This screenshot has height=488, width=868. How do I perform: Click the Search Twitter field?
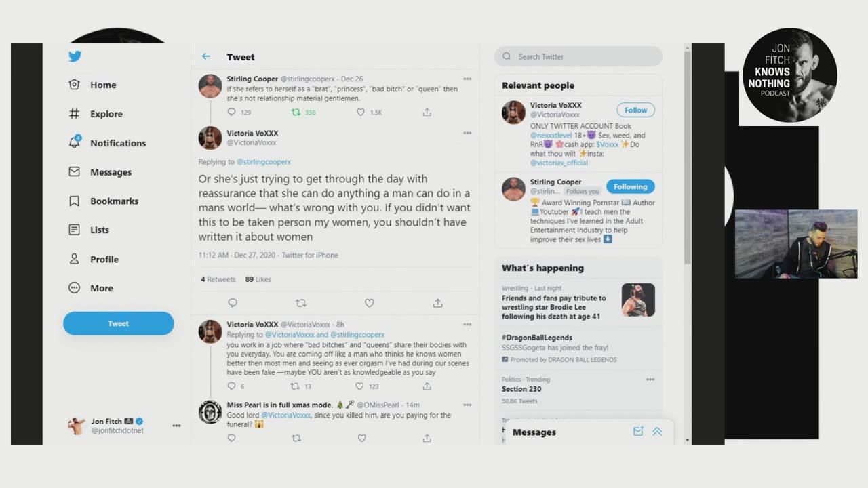[578, 56]
